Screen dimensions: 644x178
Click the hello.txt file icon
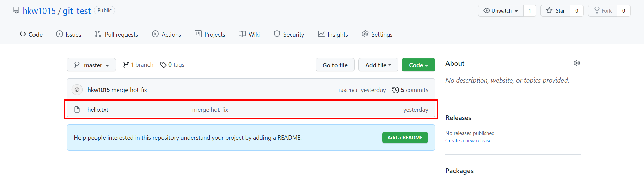pyautogui.click(x=77, y=109)
